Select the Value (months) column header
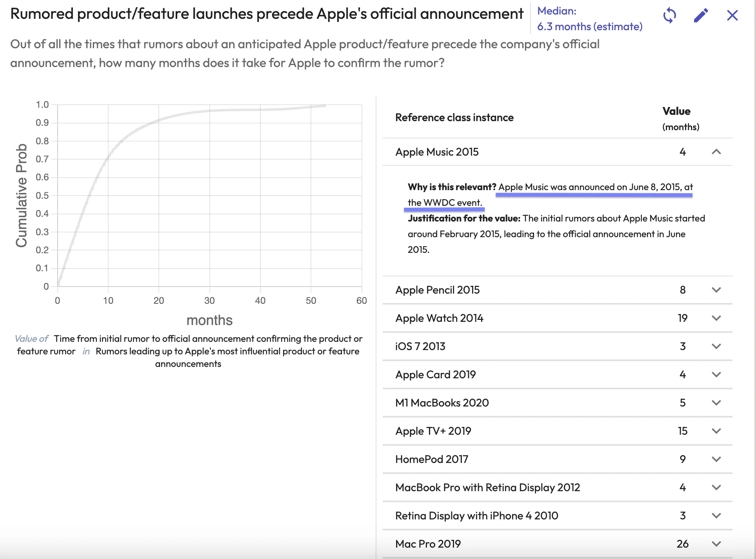The width and height of the screenshot is (756, 559). 677,118
